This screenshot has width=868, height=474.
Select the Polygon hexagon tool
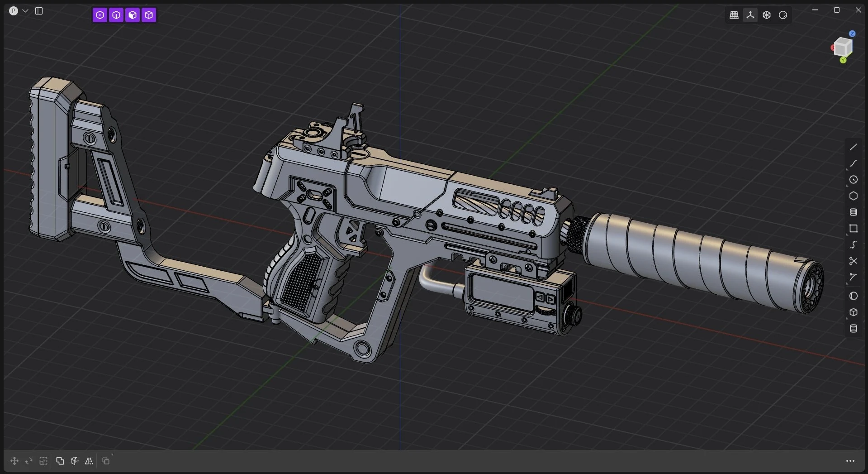(x=854, y=196)
